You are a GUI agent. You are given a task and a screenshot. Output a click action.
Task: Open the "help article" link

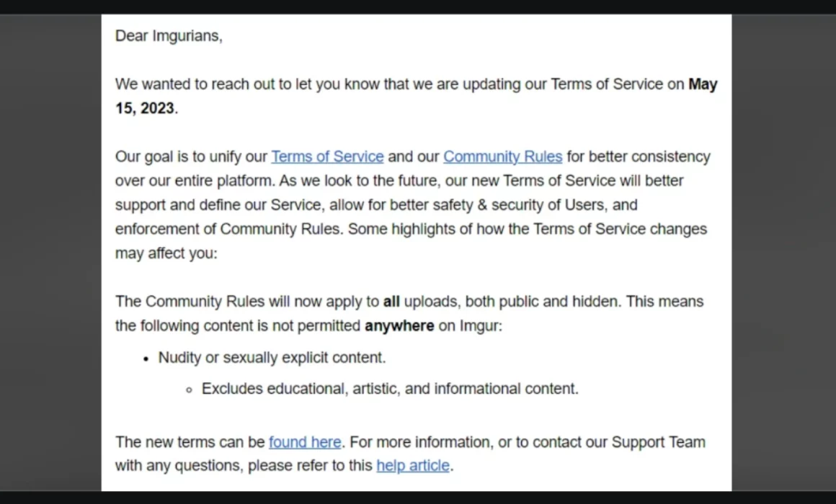click(x=413, y=466)
